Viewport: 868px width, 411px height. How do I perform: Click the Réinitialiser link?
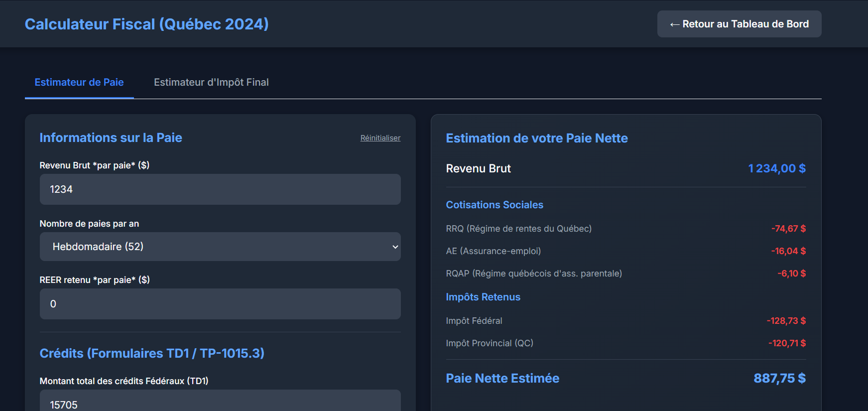(380, 138)
